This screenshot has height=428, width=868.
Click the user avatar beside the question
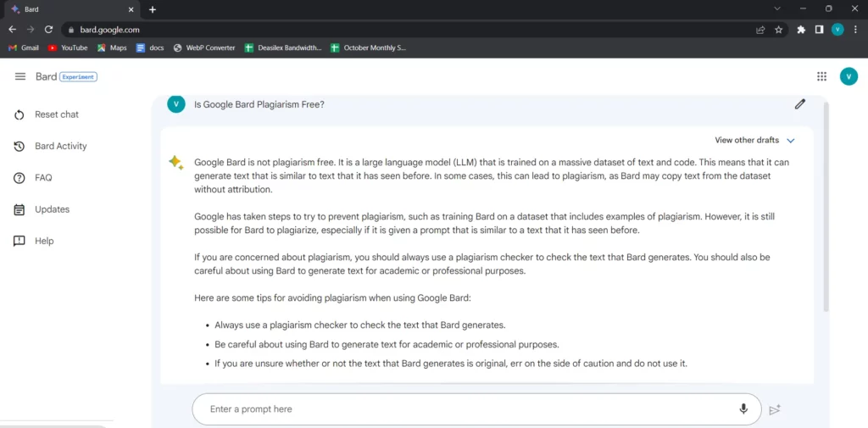pyautogui.click(x=176, y=104)
